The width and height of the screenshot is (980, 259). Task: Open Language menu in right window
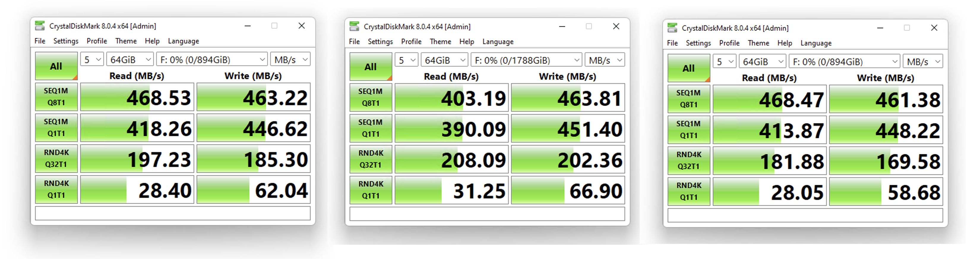(816, 43)
